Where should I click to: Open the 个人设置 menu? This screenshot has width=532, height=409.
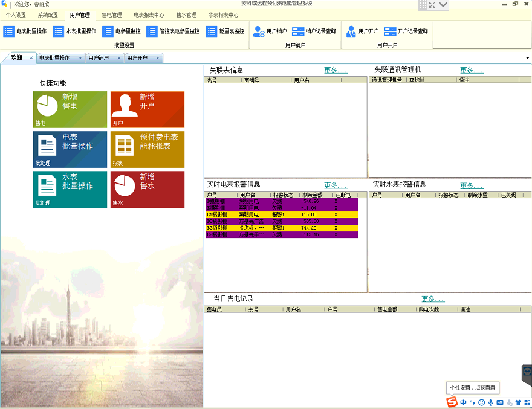point(16,15)
